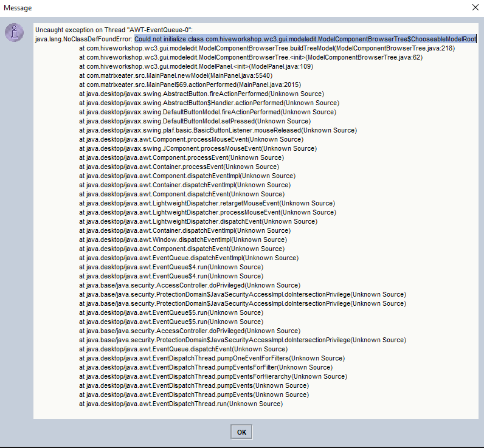The width and height of the screenshot is (484, 448).
Task: Select the "Uncaught exception on Thread" line
Action: coord(114,30)
